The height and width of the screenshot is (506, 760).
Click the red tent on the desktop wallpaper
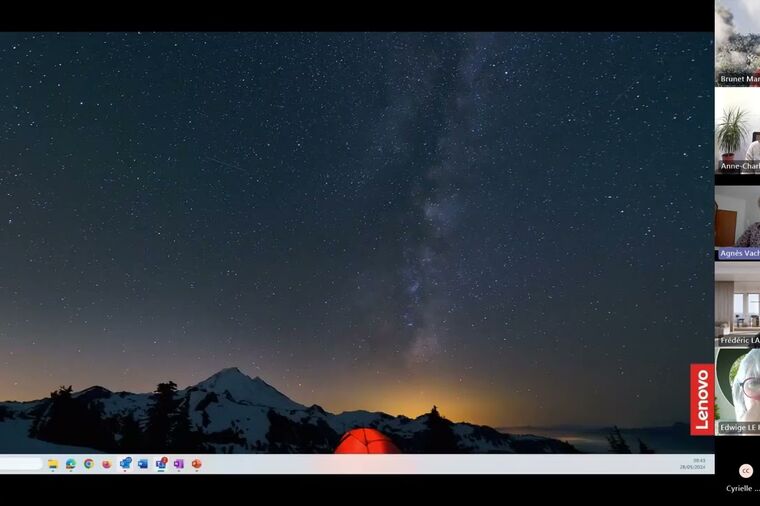[366, 442]
